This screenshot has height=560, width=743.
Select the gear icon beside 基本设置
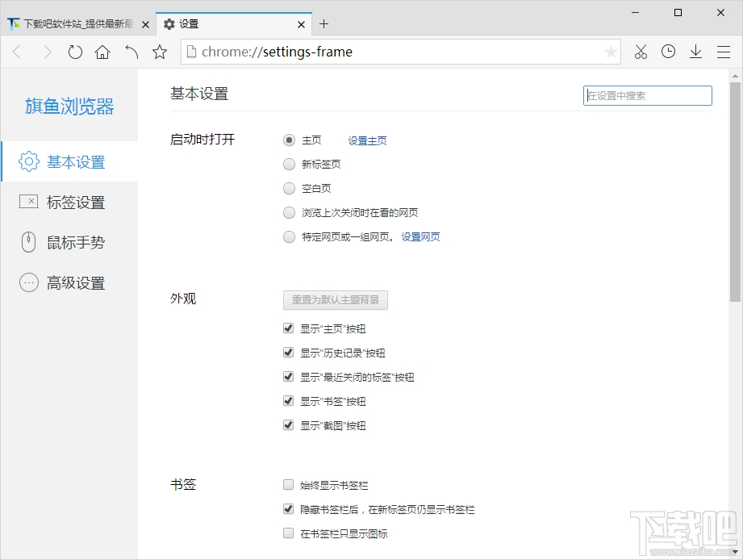(x=28, y=161)
